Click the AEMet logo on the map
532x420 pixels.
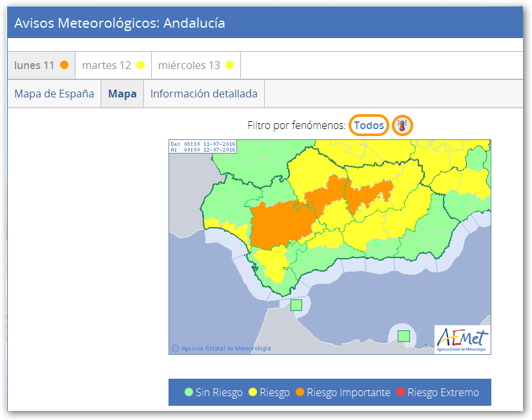(462, 339)
